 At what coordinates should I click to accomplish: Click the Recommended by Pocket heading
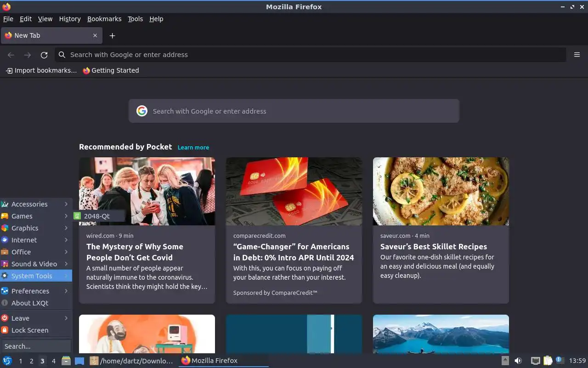pyautogui.click(x=125, y=147)
